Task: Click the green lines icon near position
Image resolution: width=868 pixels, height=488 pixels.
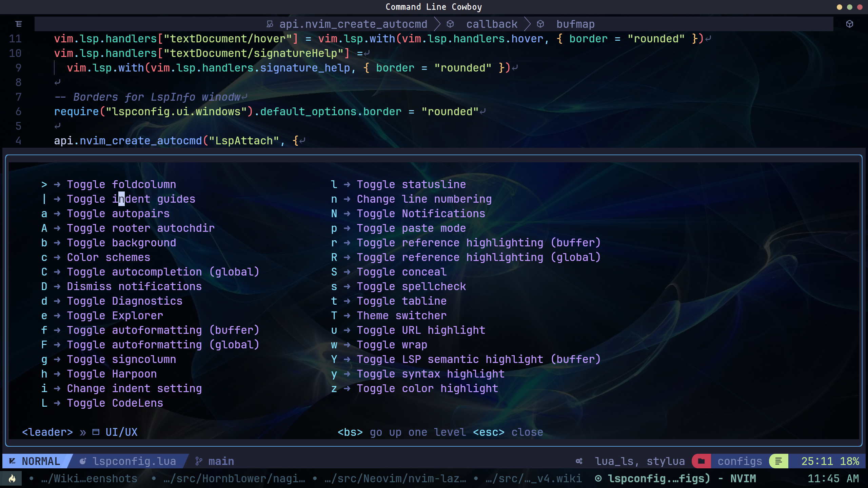Action: point(778,461)
